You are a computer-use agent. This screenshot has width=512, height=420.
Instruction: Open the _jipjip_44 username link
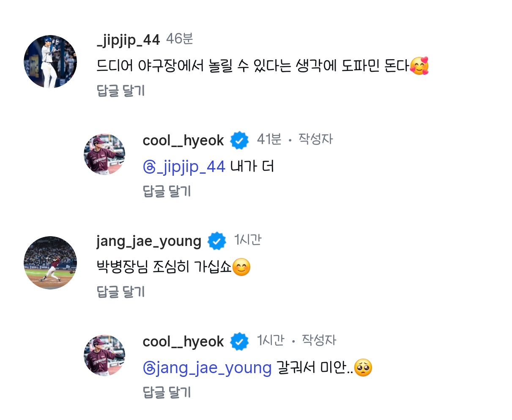(128, 40)
